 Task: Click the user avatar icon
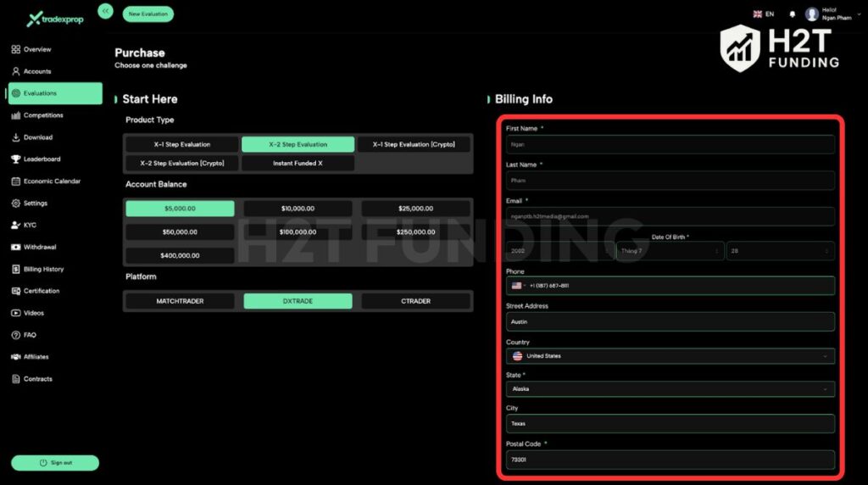point(811,14)
